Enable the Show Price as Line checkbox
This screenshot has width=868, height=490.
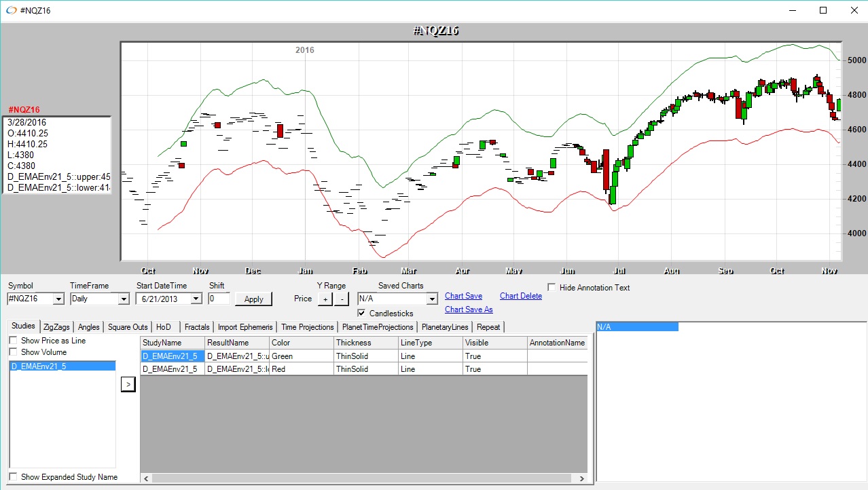click(14, 341)
